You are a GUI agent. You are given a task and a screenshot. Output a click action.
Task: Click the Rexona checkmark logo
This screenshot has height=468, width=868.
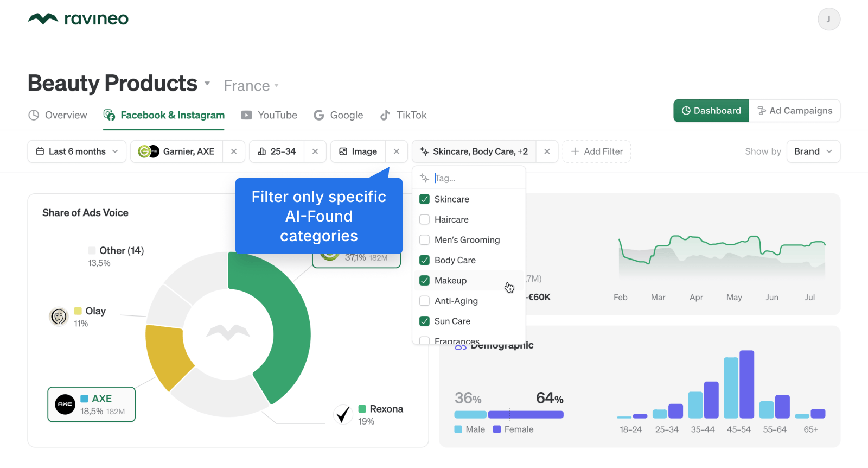(x=343, y=415)
